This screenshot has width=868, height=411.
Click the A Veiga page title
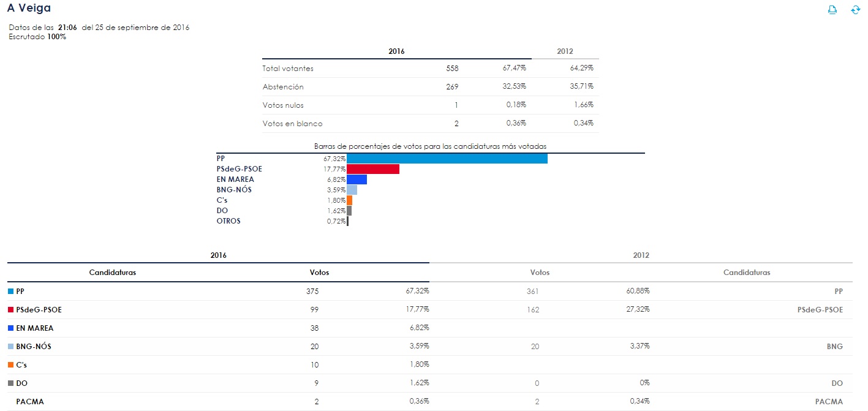pos(29,9)
